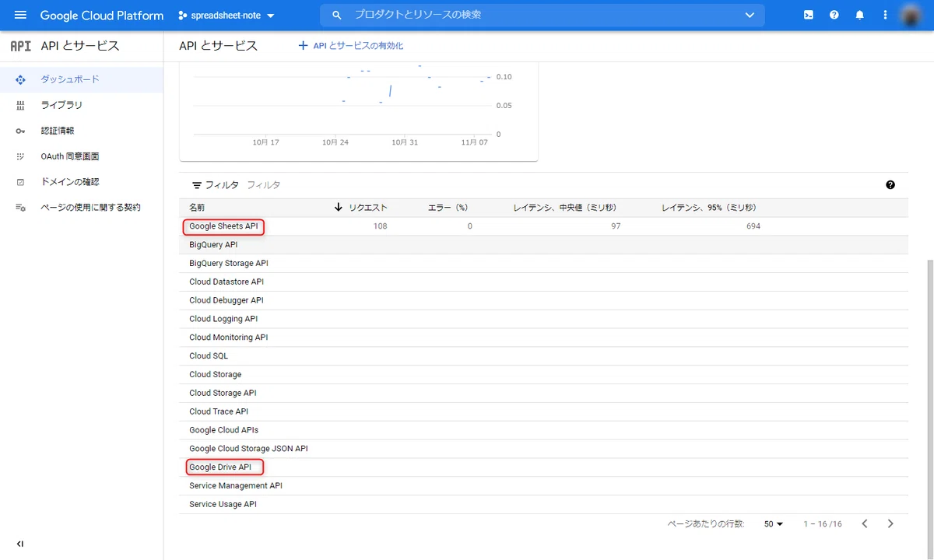934x560 pixels.
Task: Open the Cloud Storage row link
Action: coord(216,375)
